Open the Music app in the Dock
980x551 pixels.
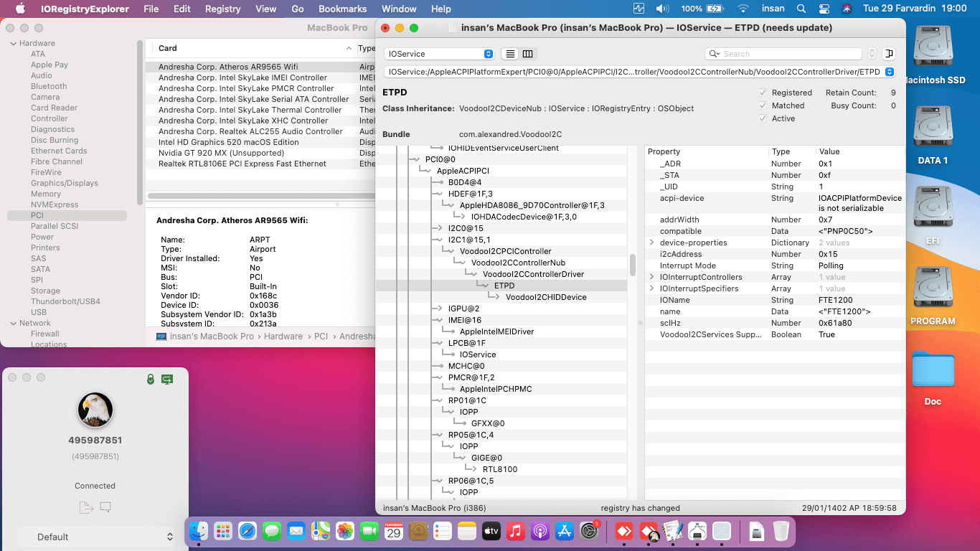tap(515, 531)
